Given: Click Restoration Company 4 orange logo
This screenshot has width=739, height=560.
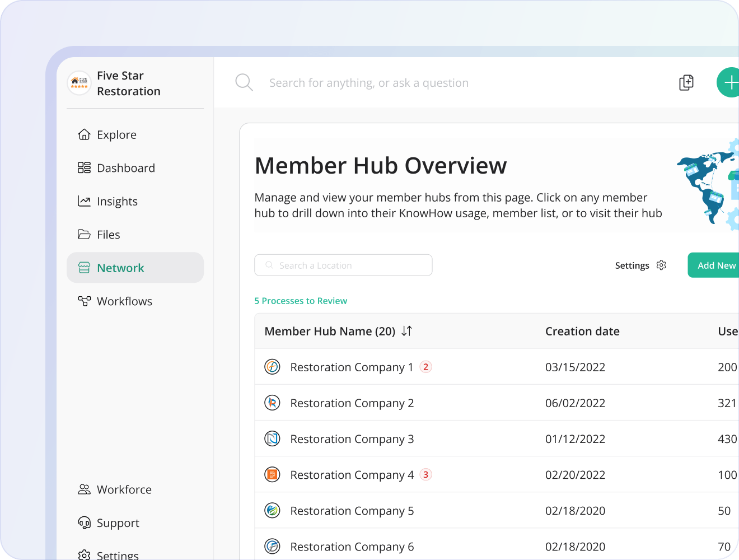Looking at the screenshot, I should point(272,475).
